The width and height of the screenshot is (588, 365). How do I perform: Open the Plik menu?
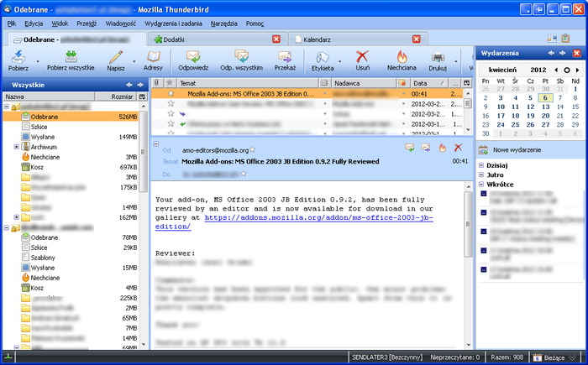pyautogui.click(x=12, y=23)
